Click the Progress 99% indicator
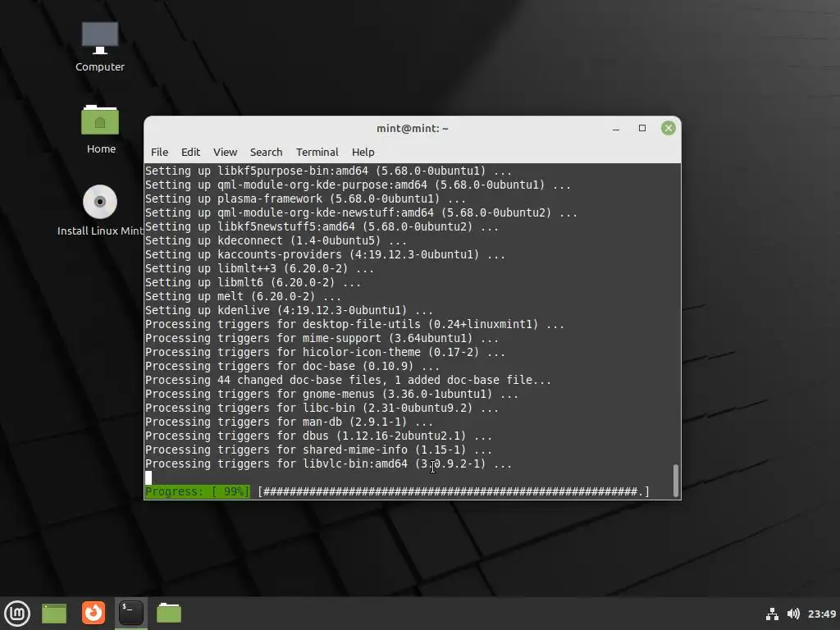Screen dimensions: 840x630 [197, 491]
